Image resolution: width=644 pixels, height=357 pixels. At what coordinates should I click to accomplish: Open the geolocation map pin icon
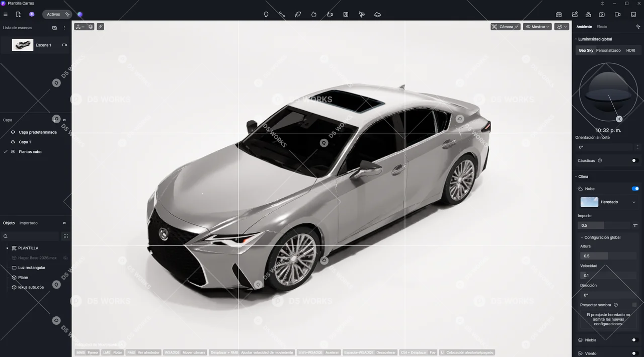pos(588,14)
